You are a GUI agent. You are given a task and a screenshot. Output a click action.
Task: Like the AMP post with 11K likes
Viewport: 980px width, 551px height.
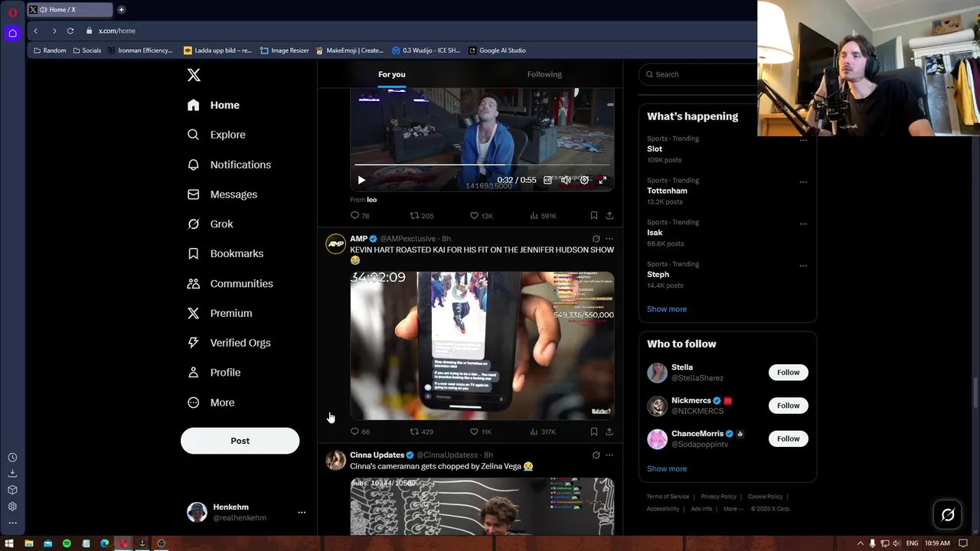coord(481,432)
